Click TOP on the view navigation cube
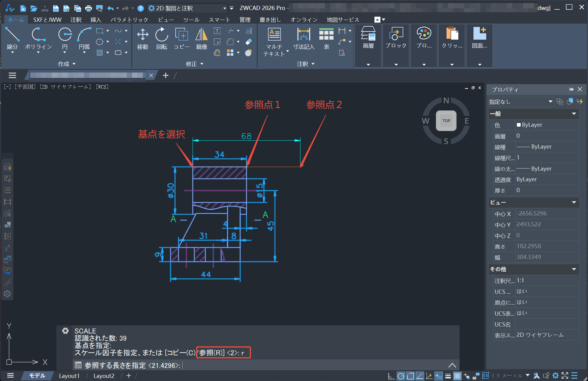The image size is (588, 381). pyautogui.click(x=446, y=121)
